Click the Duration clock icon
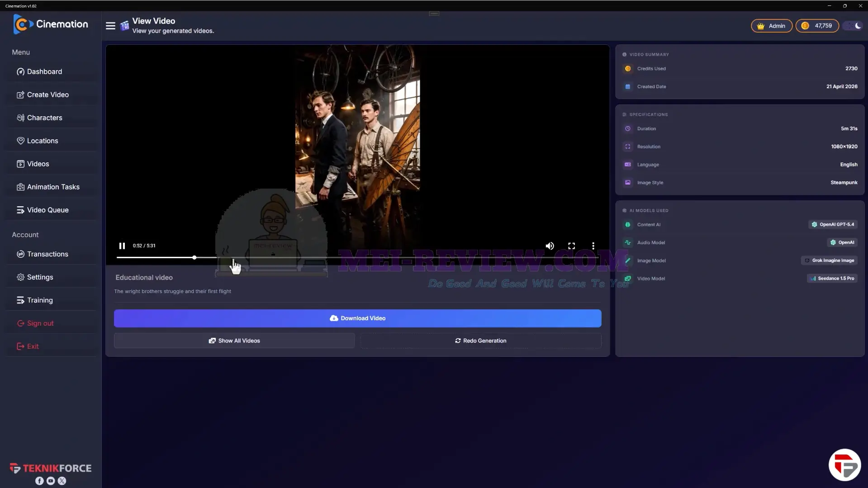 pos(627,129)
